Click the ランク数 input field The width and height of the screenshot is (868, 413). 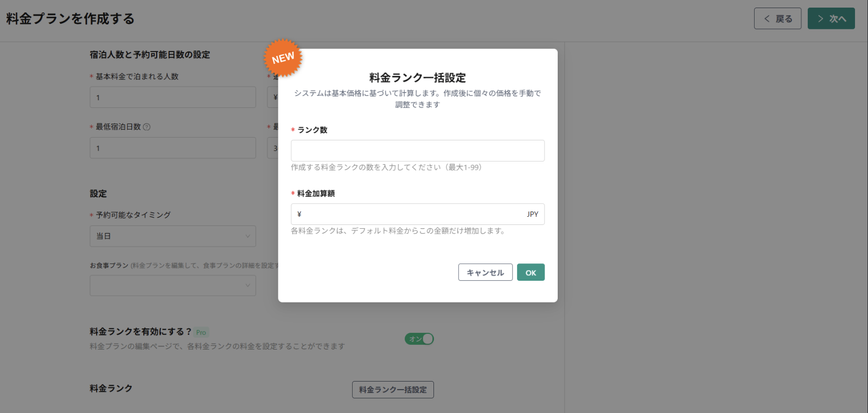coord(417,151)
